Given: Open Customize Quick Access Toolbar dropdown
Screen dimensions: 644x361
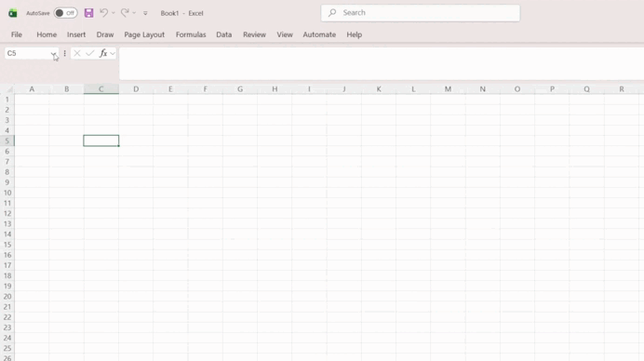Looking at the screenshot, I should point(145,13).
